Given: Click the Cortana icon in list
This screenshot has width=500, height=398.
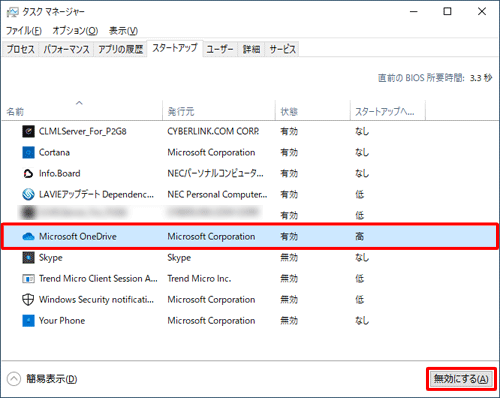Looking at the screenshot, I should pyautogui.click(x=28, y=152).
